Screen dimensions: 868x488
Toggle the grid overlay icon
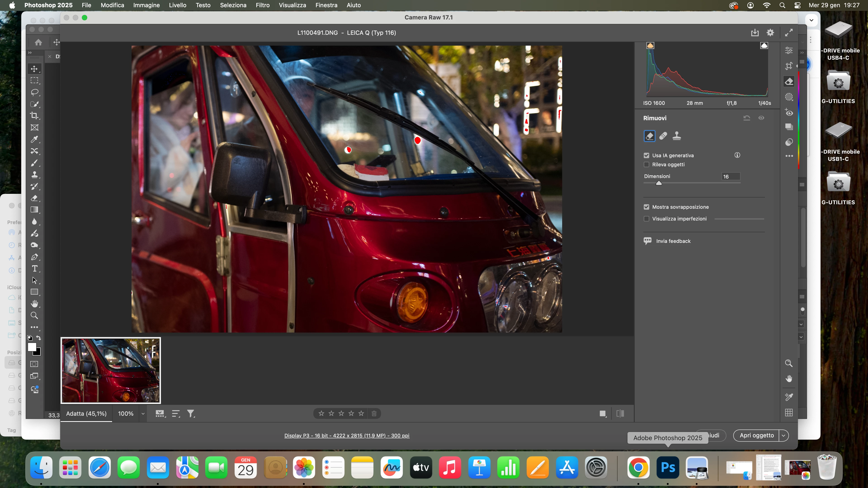[789, 413]
